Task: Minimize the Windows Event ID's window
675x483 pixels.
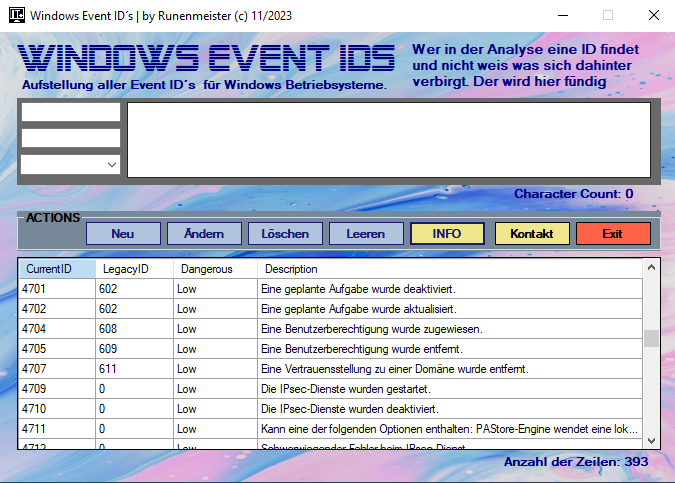Action: tap(563, 15)
